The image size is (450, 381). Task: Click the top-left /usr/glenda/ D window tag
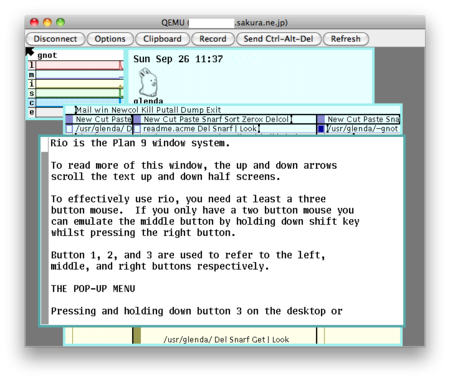(104, 129)
